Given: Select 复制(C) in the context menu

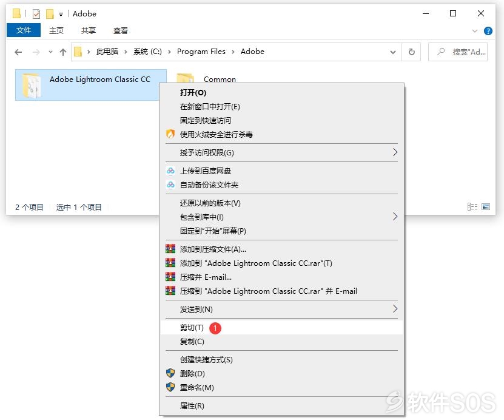Looking at the screenshot, I should [281, 342].
